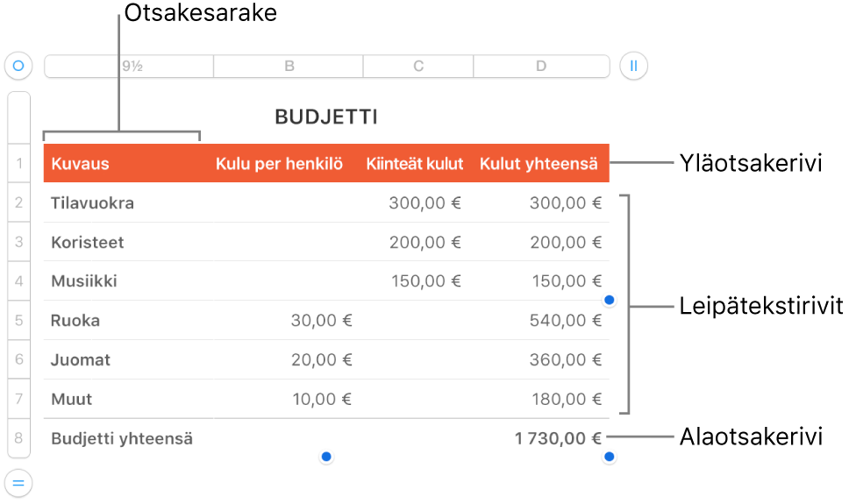
Task: Select row 8 footer row number
Action: pyautogui.click(x=18, y=438)
